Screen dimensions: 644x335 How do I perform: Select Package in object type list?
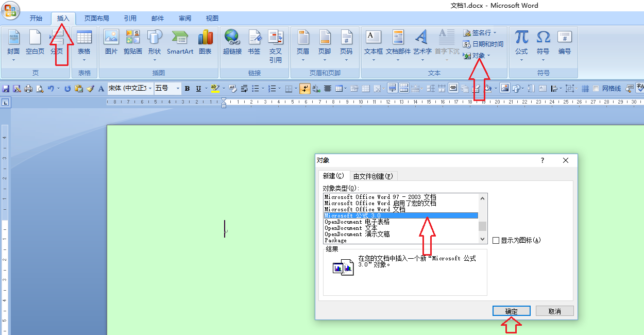[x=401, y=240]
